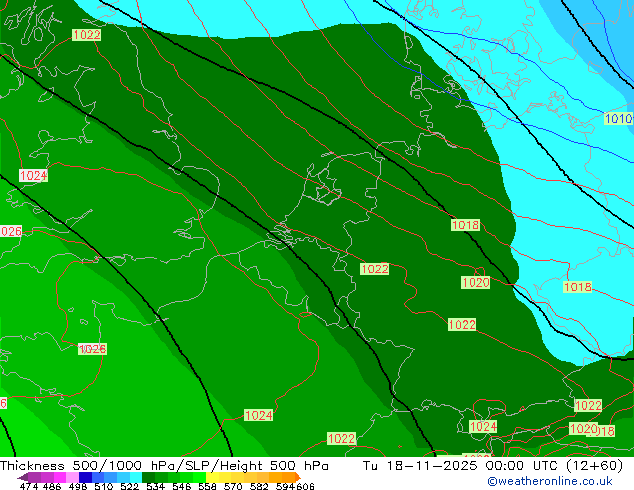Screen dimensions: 634x490
Task: Click the 1024 label west of Britain
Action: click(34, 175)
